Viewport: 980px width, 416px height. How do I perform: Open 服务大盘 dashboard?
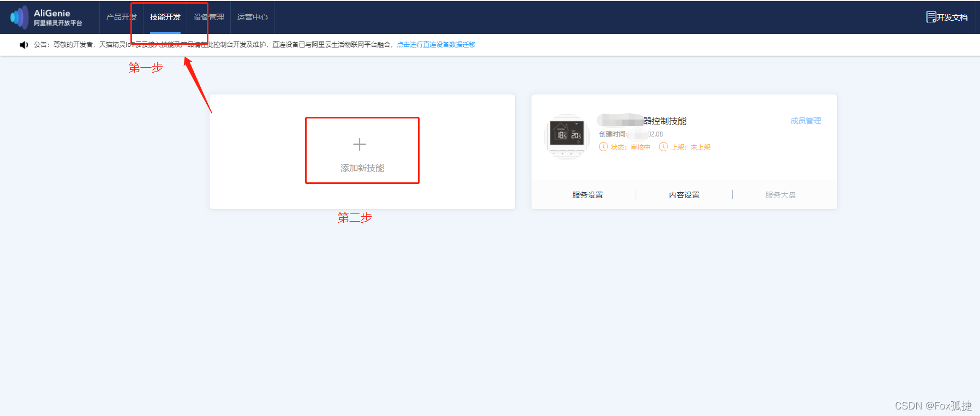(x=781, y=195)
